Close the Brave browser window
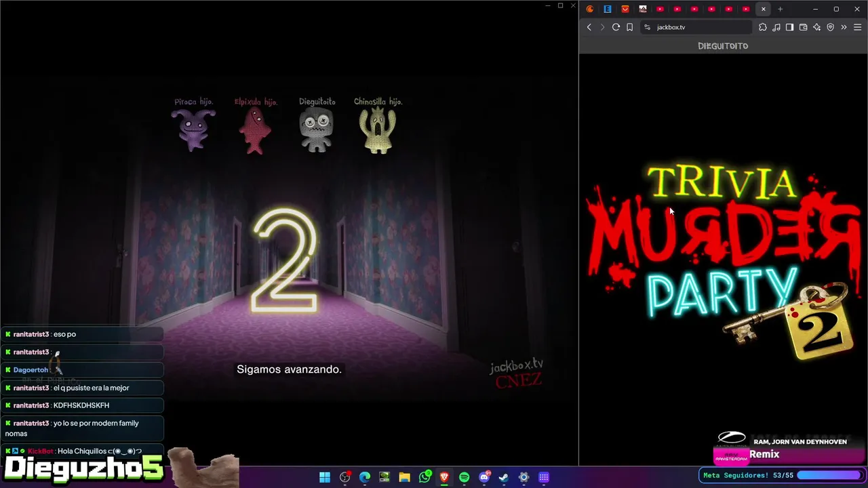 856,9
